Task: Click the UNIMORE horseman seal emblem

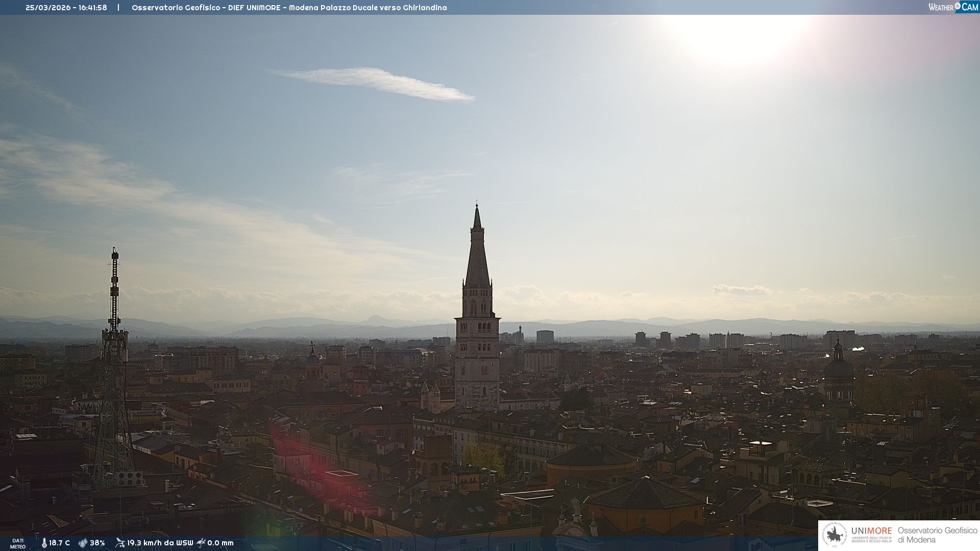Action: point(835,535)
